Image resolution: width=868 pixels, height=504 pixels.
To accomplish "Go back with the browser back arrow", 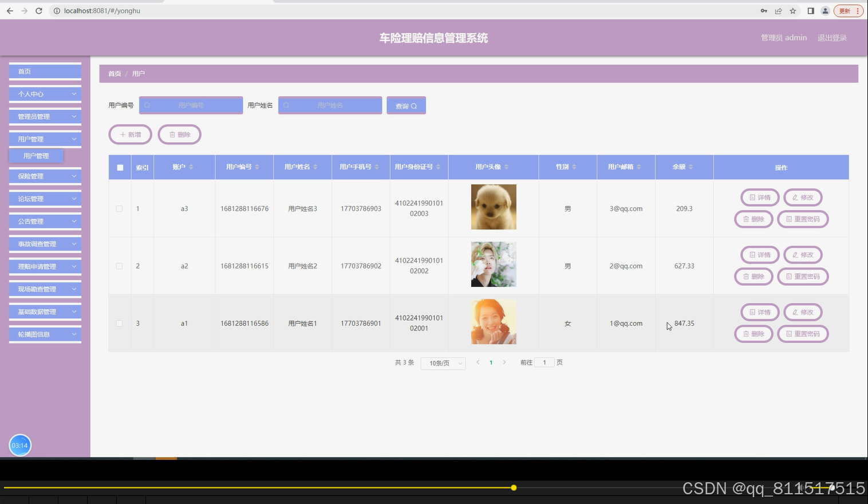I will (10, 11).
